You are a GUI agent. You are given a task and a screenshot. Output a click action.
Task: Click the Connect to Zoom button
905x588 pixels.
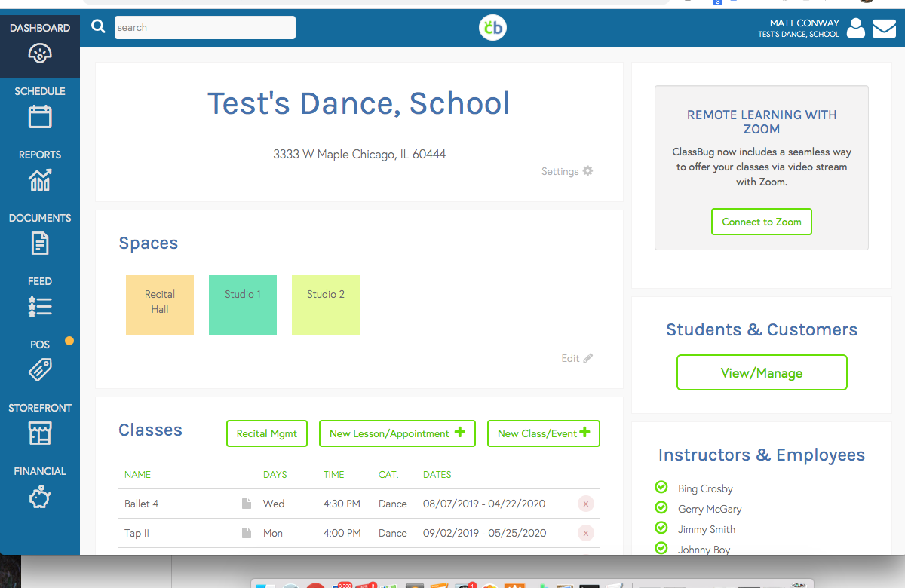761,222
